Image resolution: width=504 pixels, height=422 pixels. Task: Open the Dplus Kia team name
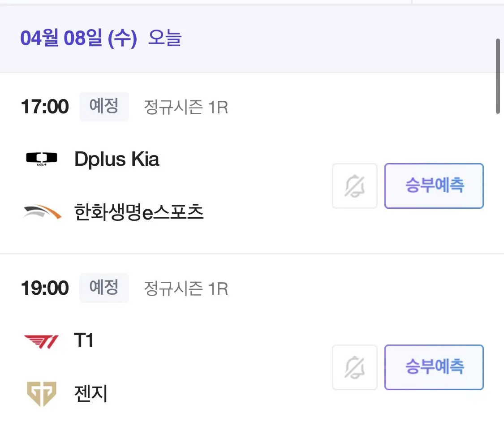(117, 159)
